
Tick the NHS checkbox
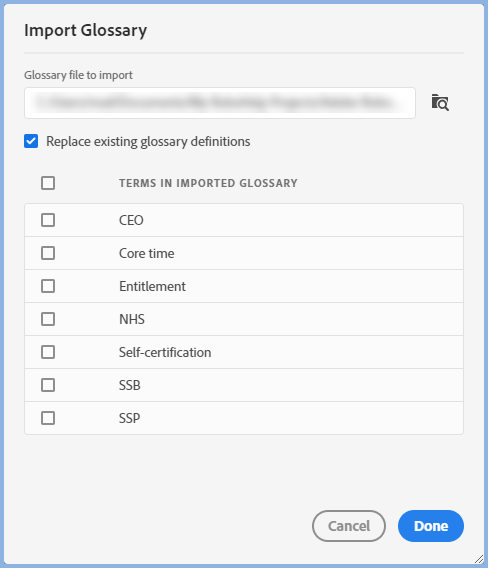(48, 319)
